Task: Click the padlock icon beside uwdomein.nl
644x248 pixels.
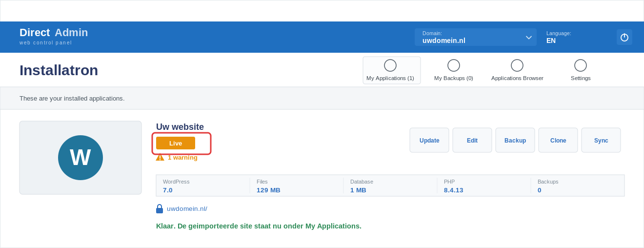Action: 160,209
